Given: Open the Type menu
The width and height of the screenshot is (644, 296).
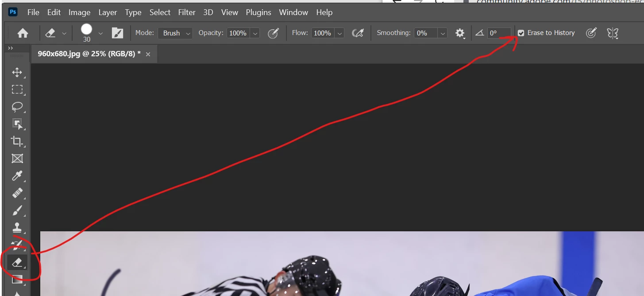Looking at the screenshot, I should 133,12.
